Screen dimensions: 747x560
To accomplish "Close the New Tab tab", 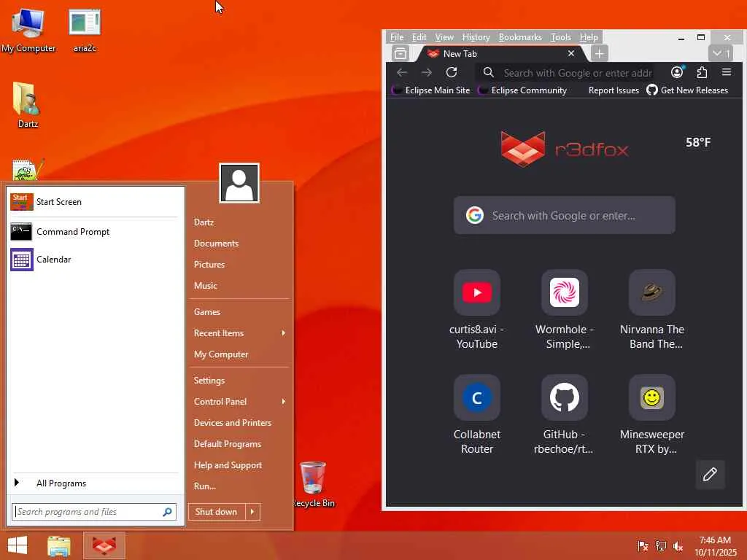I will point(571,53).
